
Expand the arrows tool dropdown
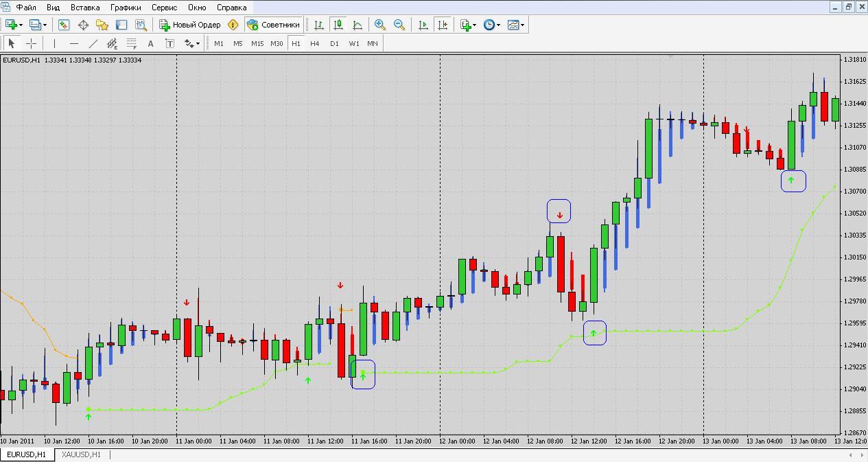click(x=198, y=43)
